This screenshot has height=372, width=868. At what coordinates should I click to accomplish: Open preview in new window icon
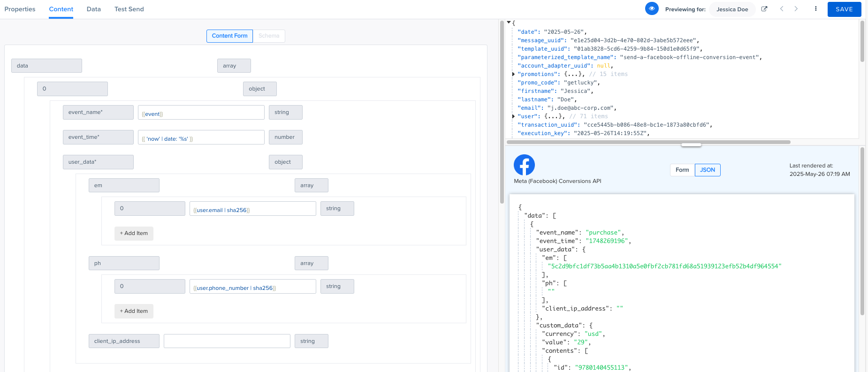(x=764, y=8)
